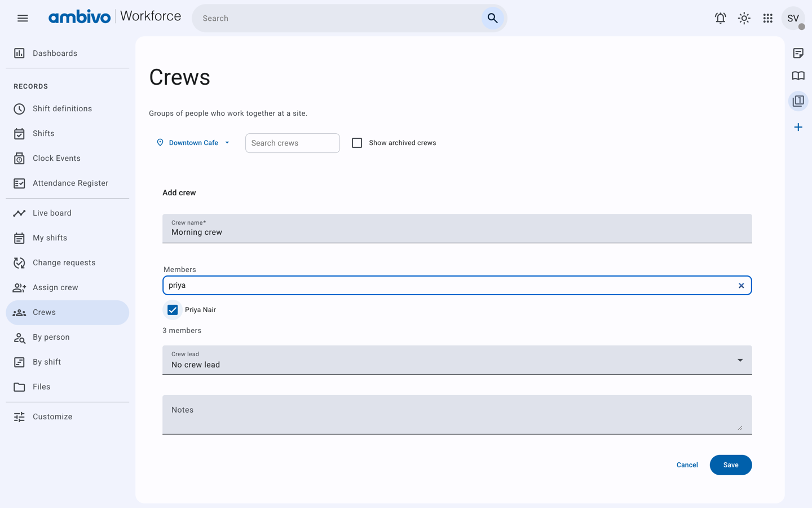Open the numbered pages icon on right rail
Viewport: 812px width, 508px height.
click(798, 101)
